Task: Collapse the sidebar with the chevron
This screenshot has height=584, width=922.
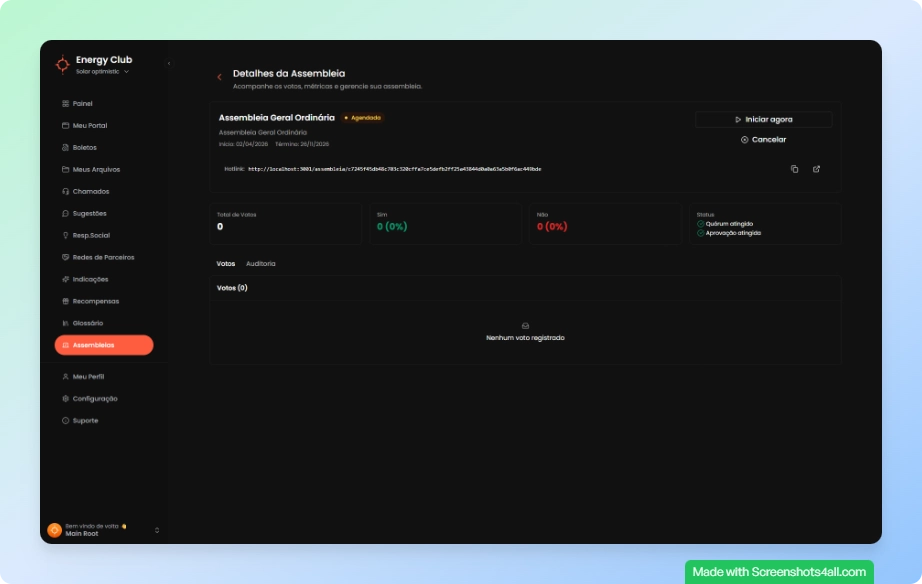Action: pos(168,64)
